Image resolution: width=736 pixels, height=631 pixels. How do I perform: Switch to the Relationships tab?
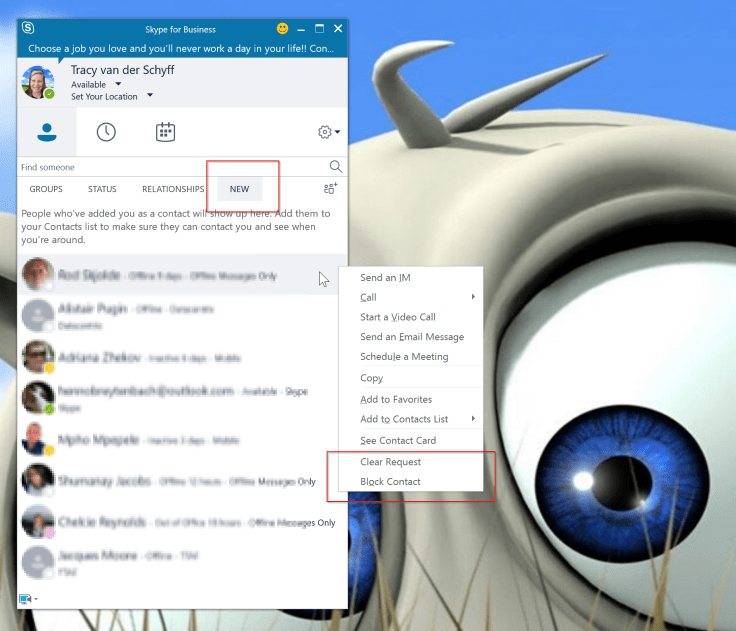pyautogui.click(x=173, y=189)
